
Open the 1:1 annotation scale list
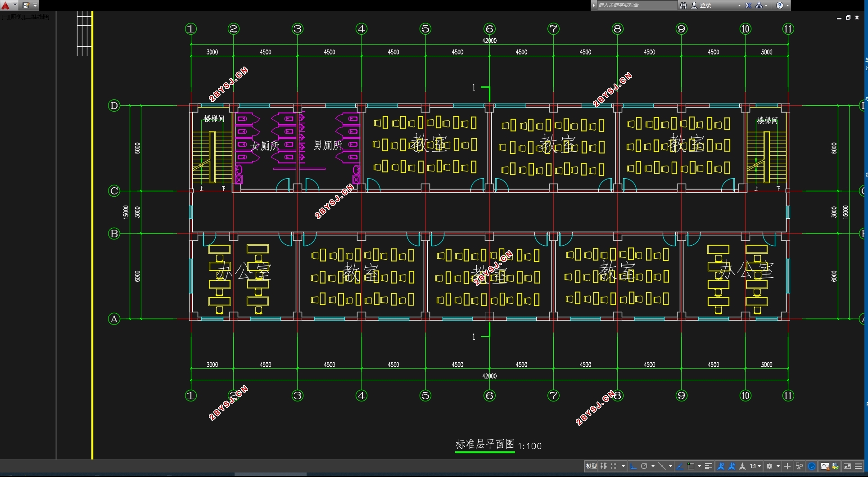pyautogui.click(x=755, y=466)
